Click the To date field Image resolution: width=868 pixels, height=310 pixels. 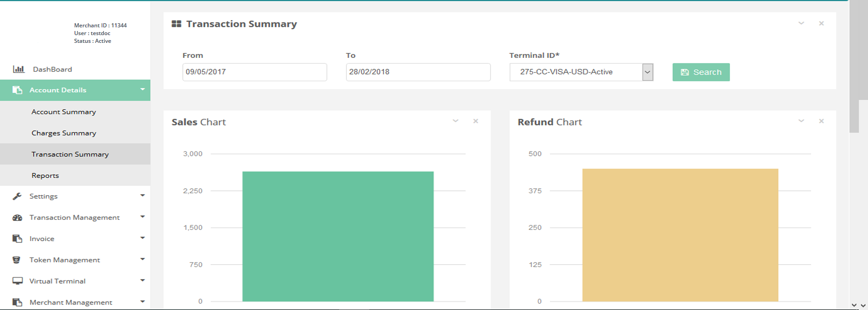(418, 72)
